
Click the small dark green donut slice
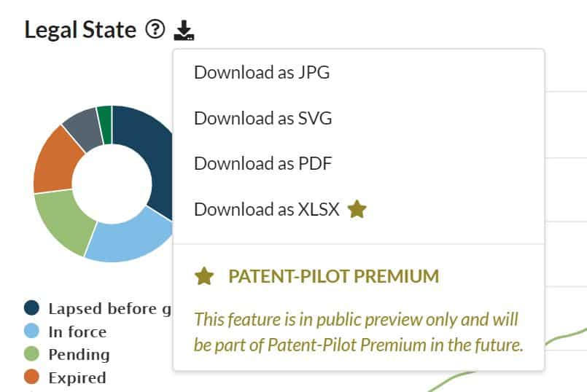click(x=105, y=125)
